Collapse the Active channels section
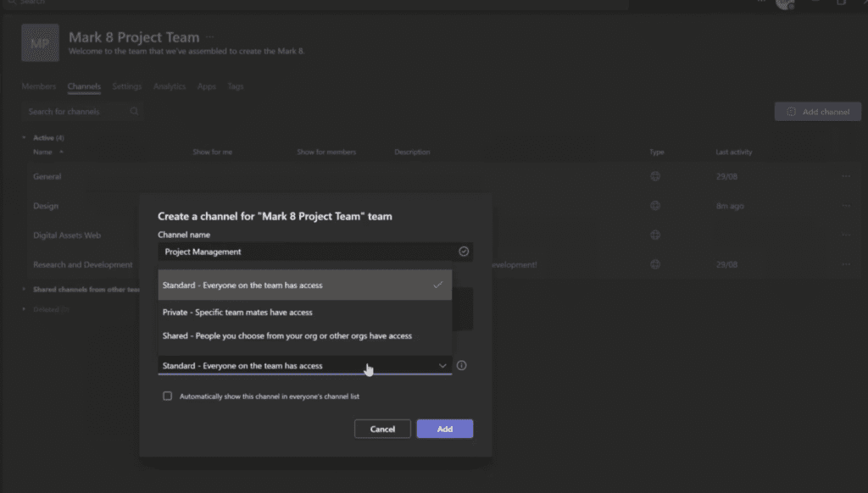 [x=24, y=138]
